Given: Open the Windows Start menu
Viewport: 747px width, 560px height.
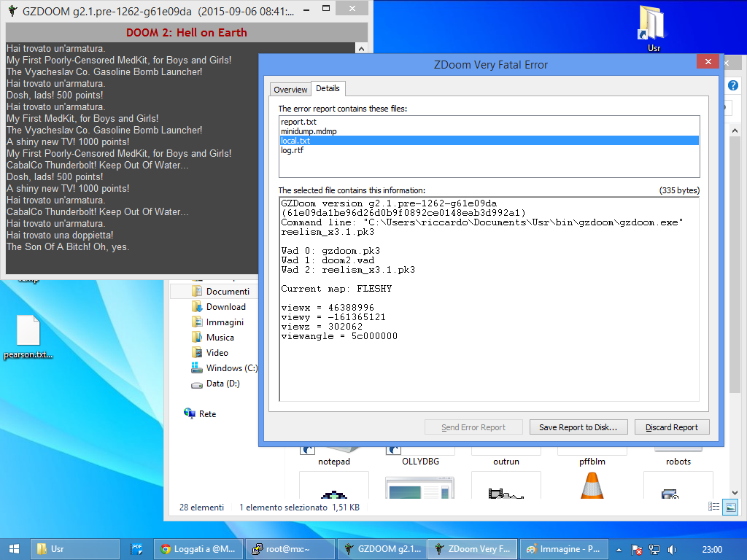Looking at the screenshot, I should pyautogui.click(x=15, y=549).
